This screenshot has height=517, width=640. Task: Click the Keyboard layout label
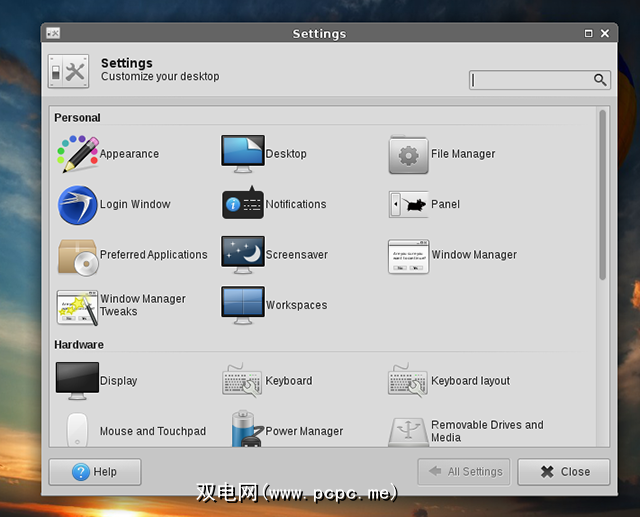coord(471,381)
